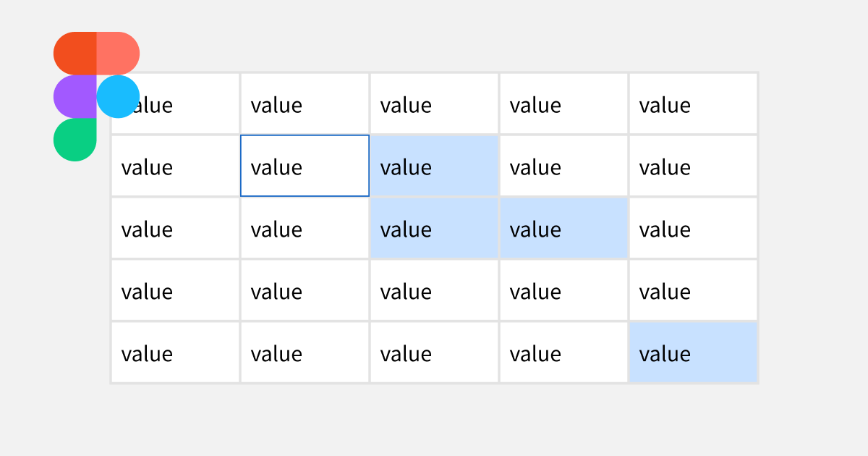The image size is (868, 456).
Task: Select the value cell in the first row, last column
Action: [692, 104]
